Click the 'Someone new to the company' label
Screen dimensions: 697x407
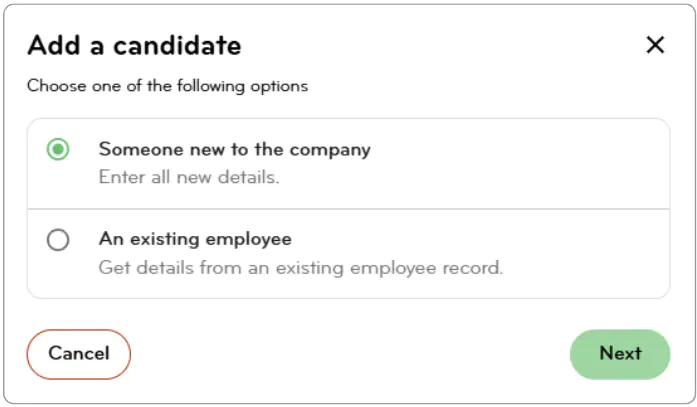tap(234, 150)
